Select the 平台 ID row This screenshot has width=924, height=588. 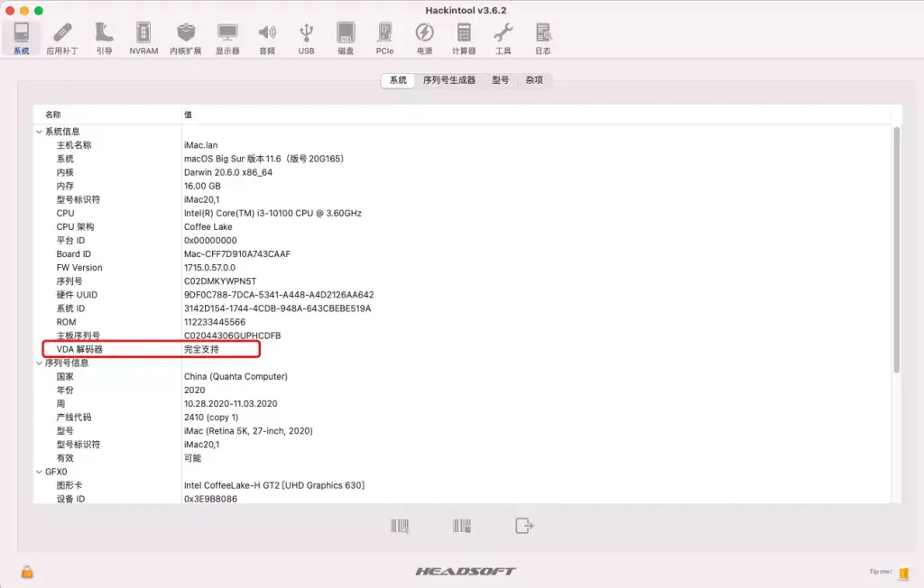pyautogui.click(x=463, y=241)
